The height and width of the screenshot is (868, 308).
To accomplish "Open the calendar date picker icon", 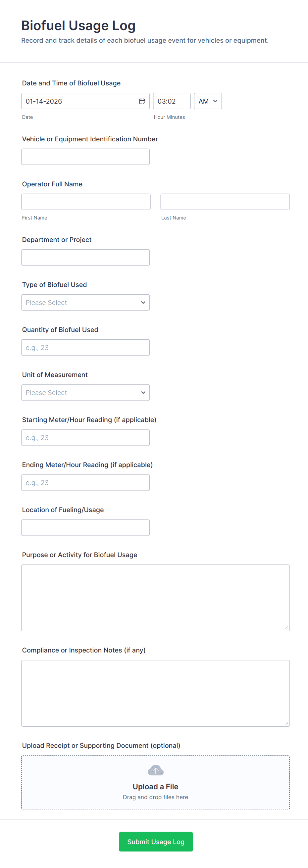I will tap(142, 101).
